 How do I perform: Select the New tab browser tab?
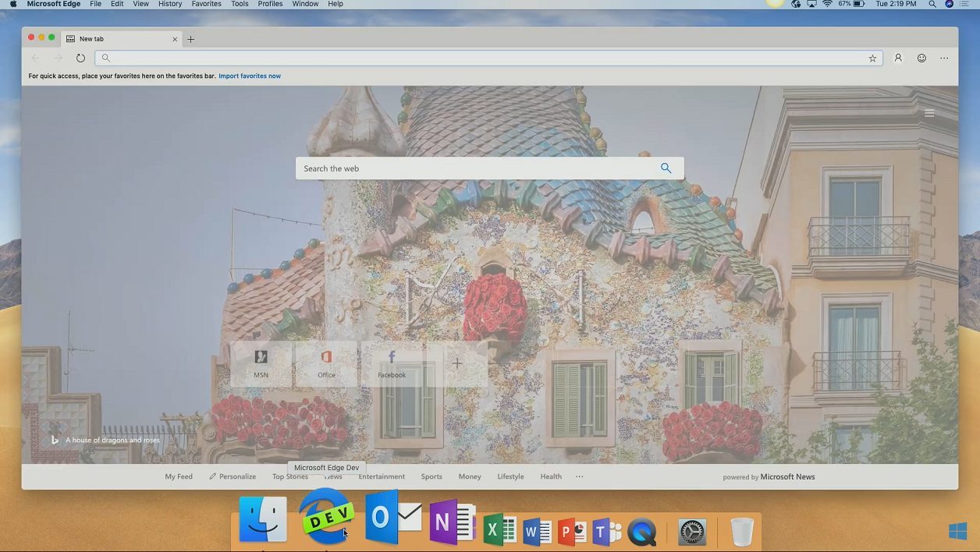(122, 39)
